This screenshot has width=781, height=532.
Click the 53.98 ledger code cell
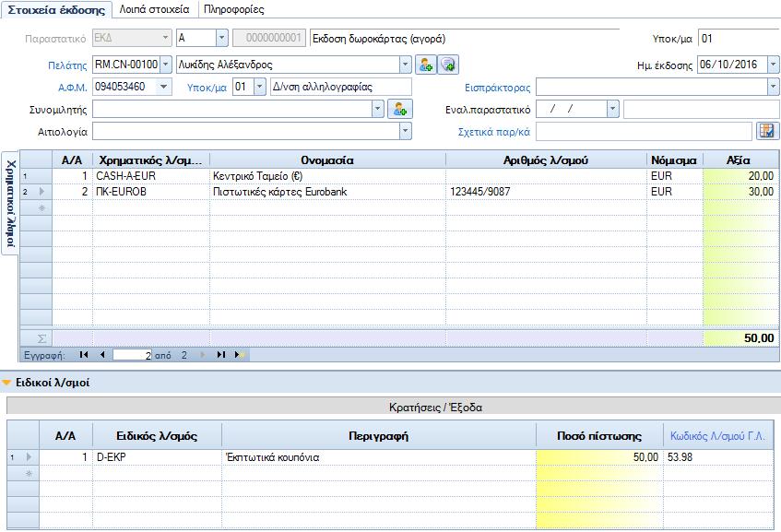coord(718,456)
